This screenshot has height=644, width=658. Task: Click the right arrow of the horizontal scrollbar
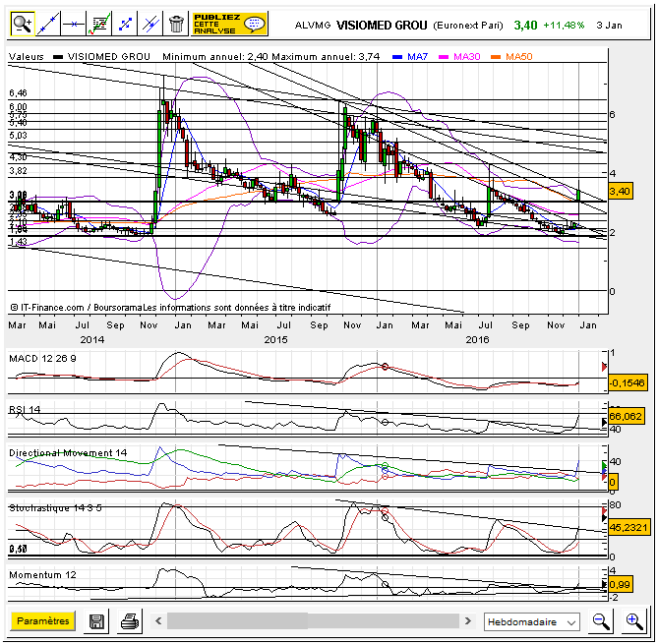pyautogui.click(x=468, y=621)
